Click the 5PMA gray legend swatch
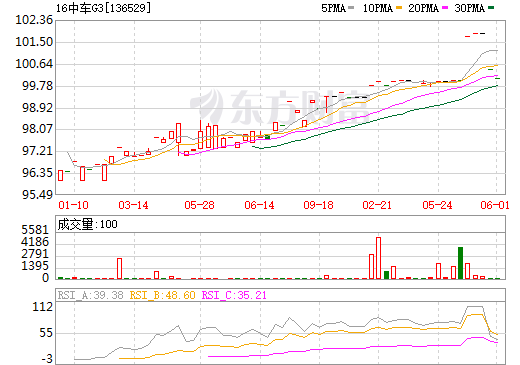The height and width of the screenshot is (365, 520). coord(351,7)
